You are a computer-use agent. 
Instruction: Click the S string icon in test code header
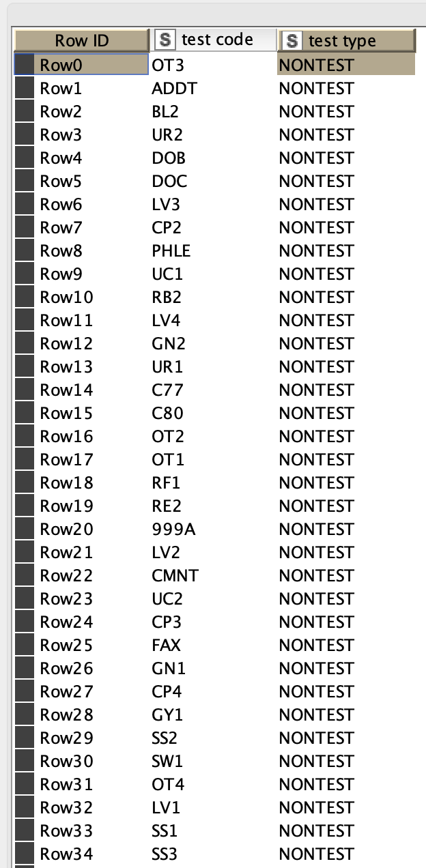coord(164,40)
